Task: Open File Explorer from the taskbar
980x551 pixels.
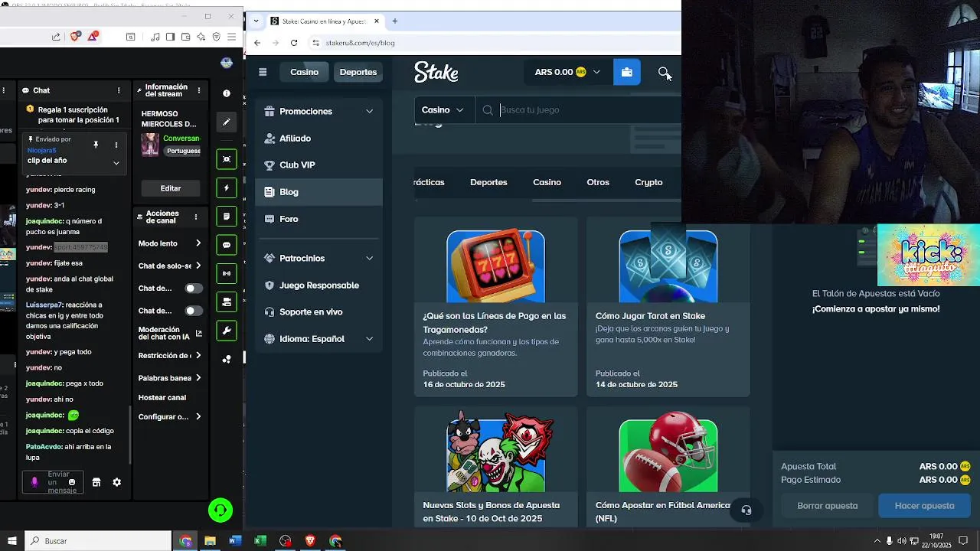Action: (x=210, y=541)
